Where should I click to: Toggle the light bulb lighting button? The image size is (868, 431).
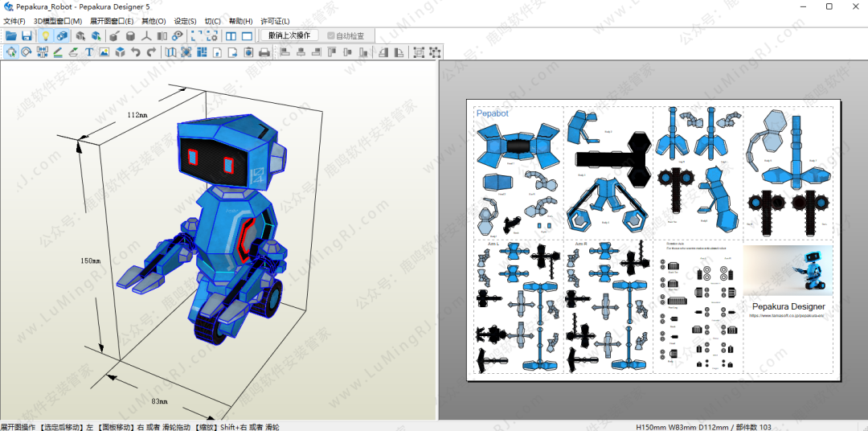click(x=46, y=36)
